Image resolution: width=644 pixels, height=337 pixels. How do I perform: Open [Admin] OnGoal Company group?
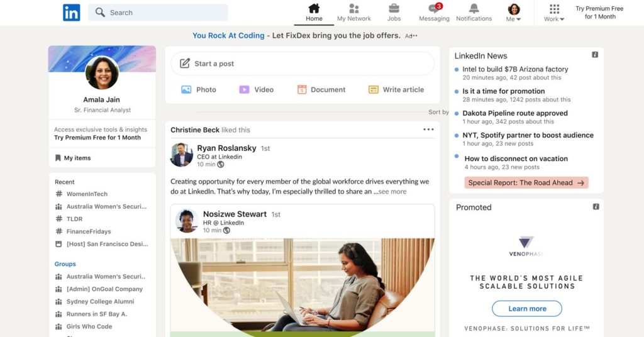(99, 289)
